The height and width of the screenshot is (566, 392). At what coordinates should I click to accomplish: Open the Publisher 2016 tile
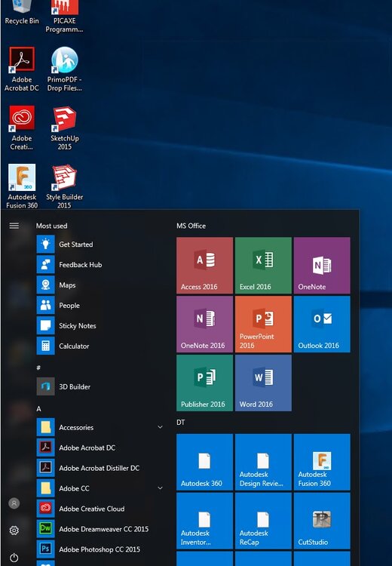204,383
